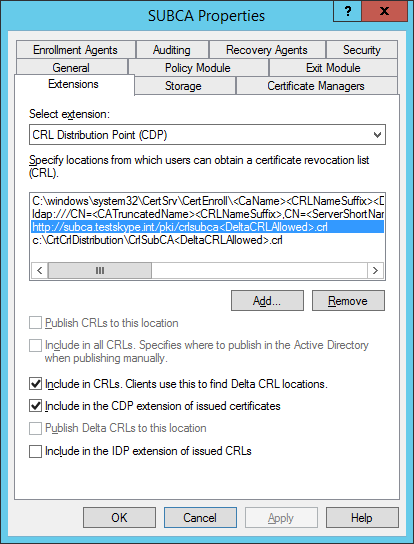The height and width of the screenshot is (544, 414).
Task: Open the Select extension dropdown arrow
Action: pos(377,135)
